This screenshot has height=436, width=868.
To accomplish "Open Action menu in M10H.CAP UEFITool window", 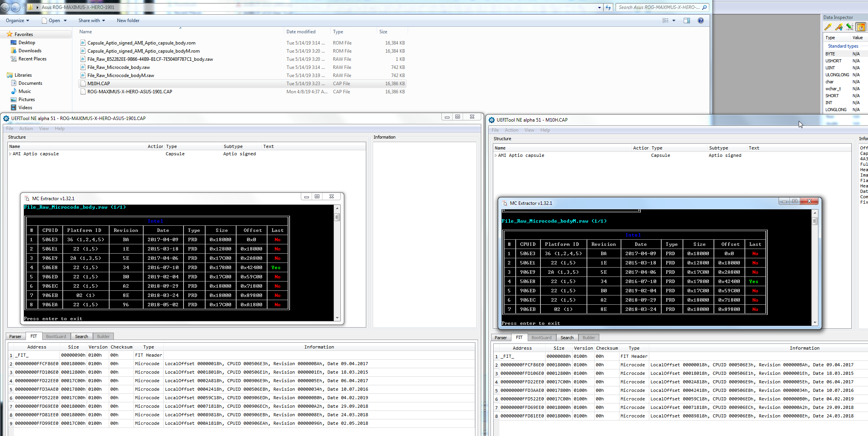I will [x=511, y=130].
